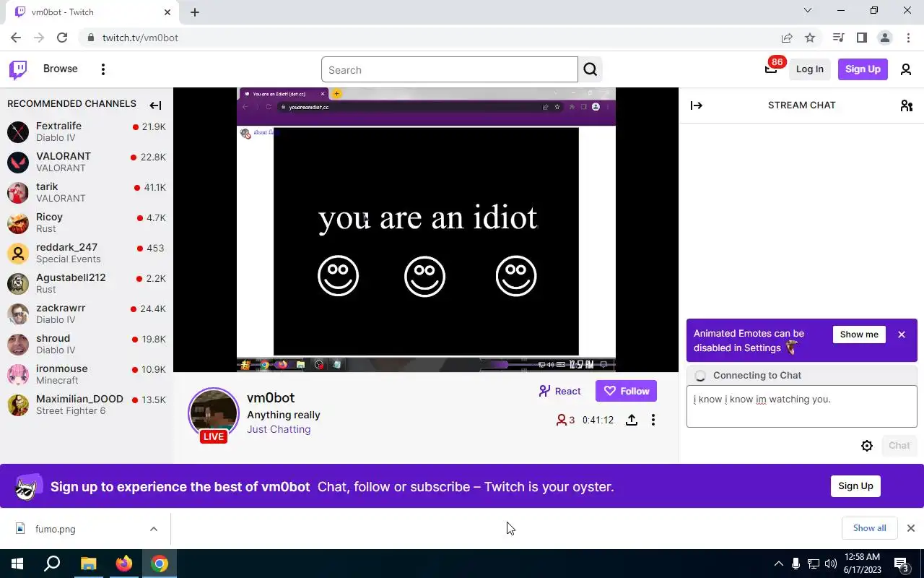The height and width of the screenshot is (578, 924).
Task: Open tarik channel in sidebar
Action: click(x=87, y=192)
